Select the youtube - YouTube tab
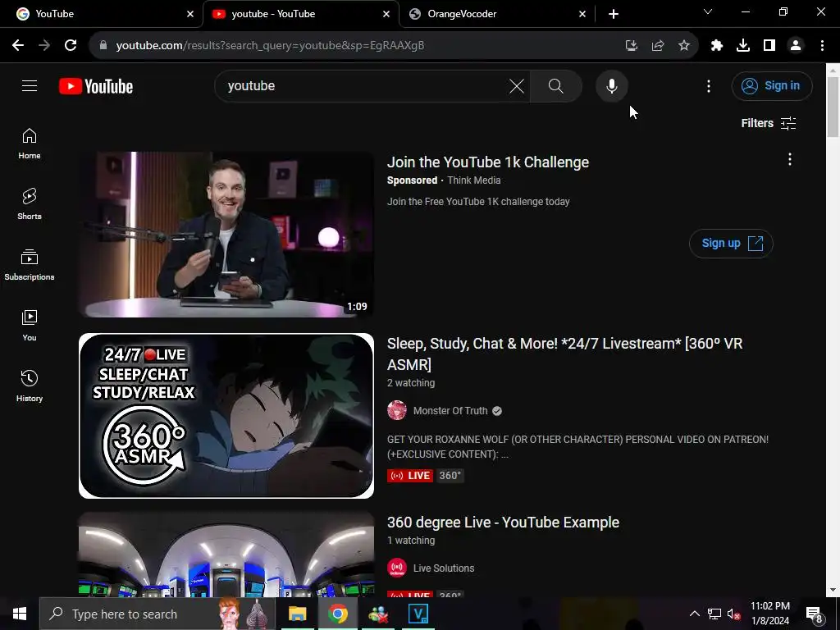Viewport: 840px width, 630px height. (300, 14)
